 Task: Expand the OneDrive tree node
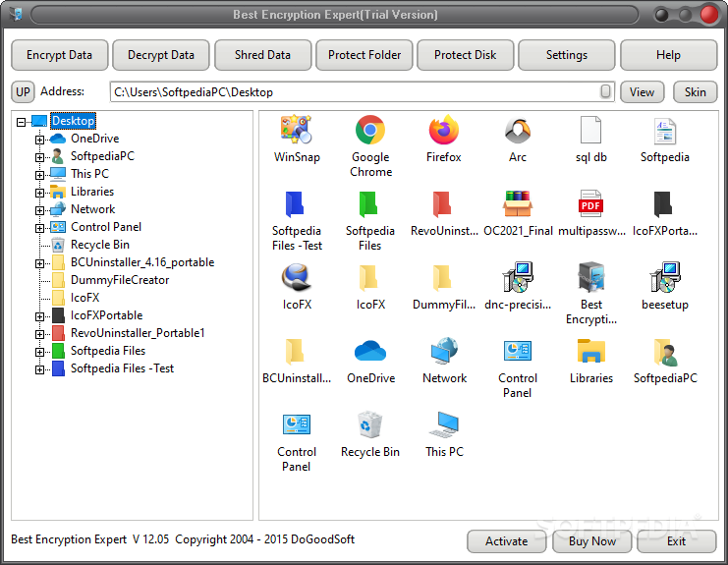(40, 140)
